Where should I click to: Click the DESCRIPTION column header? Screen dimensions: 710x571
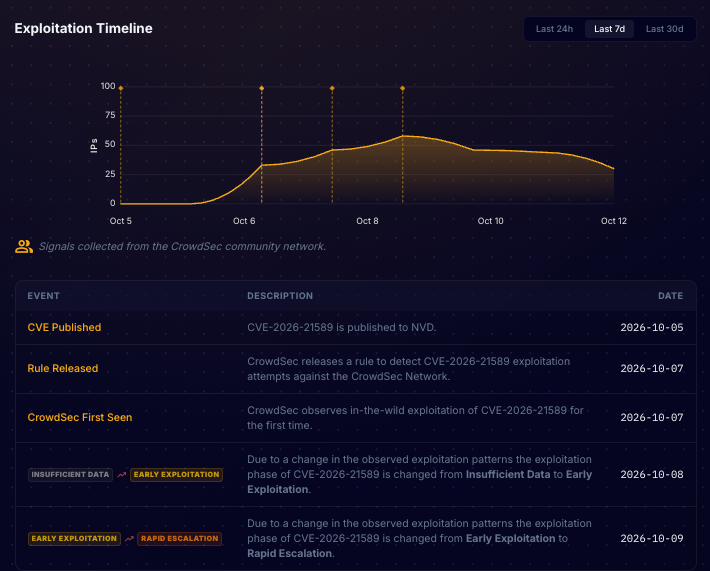click(280, 296)
